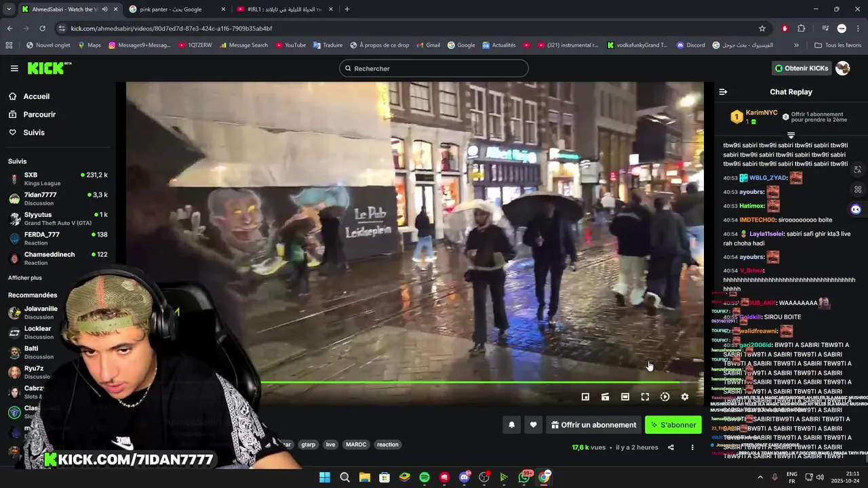Open YouTube bookmark
This screenshot has width=868, height=488.
(290, 45)
